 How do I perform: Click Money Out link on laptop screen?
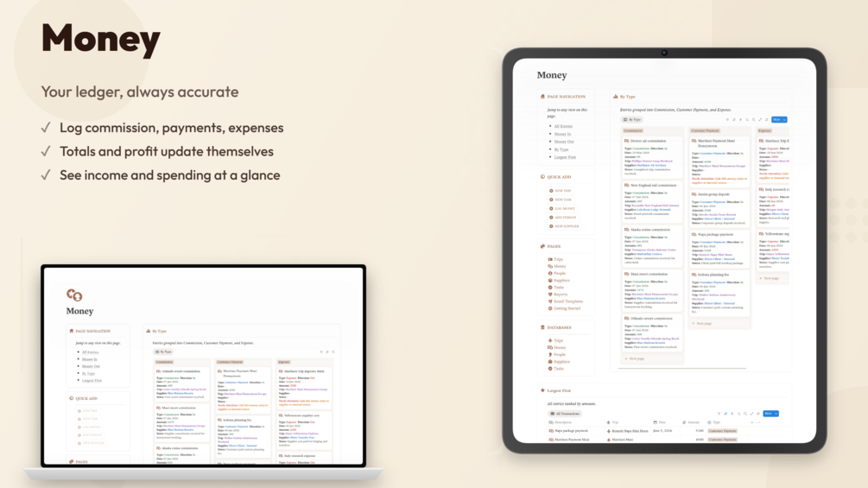point(91,366)
